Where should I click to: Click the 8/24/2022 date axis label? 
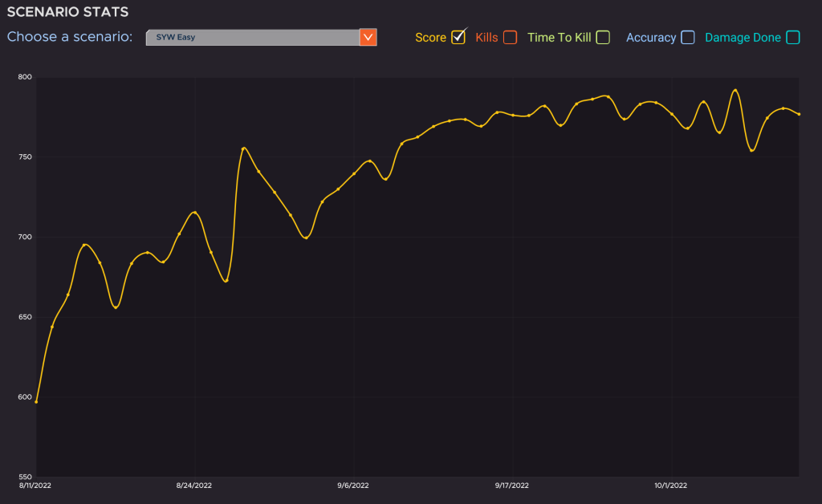click(194, 486)
